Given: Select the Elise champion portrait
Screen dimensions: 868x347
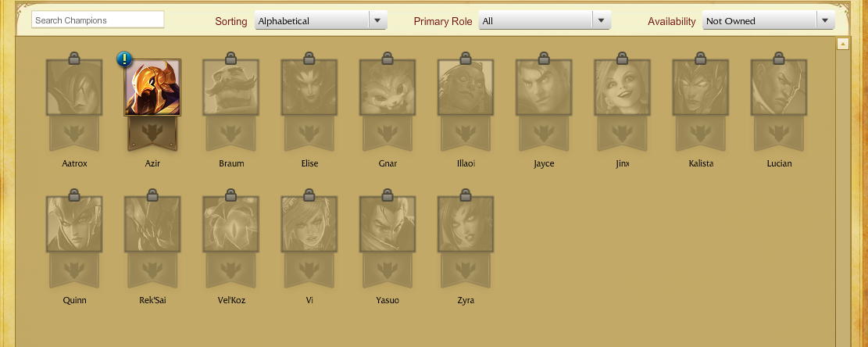Looking at the screenshot, I should point(309,88).
